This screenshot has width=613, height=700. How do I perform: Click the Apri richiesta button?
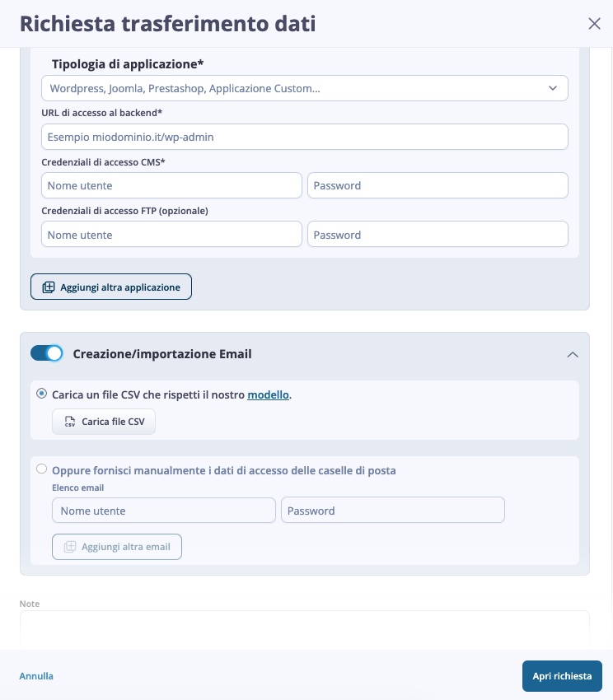pyautogui.click(x=562, y=676)
